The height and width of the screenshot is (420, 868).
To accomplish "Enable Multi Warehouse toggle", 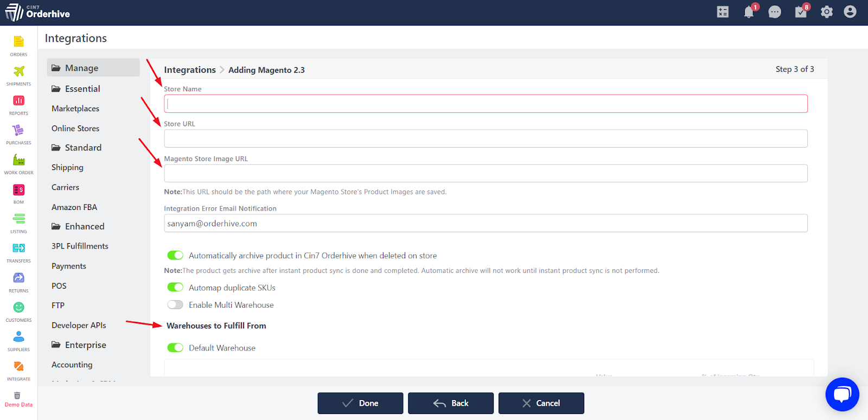I will (x=175, y=304).
